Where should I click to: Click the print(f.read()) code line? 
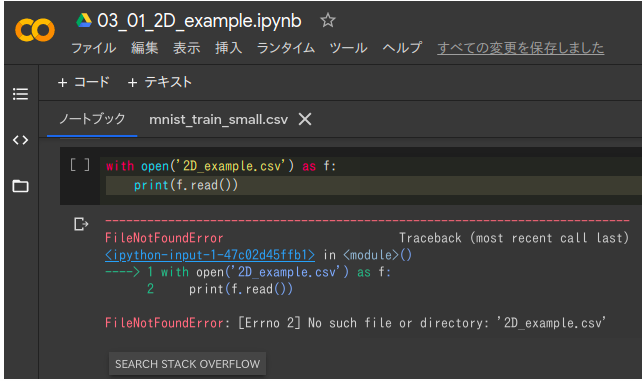186,185
